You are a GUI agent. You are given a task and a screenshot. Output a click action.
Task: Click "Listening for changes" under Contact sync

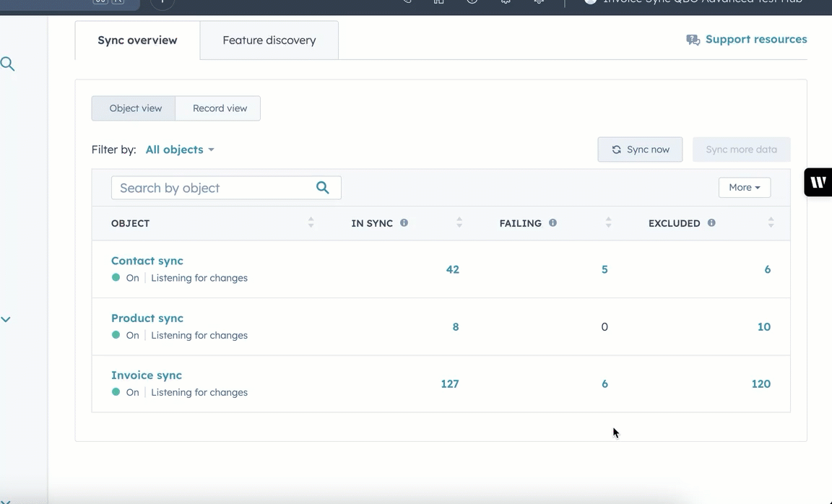pos(199,278)
